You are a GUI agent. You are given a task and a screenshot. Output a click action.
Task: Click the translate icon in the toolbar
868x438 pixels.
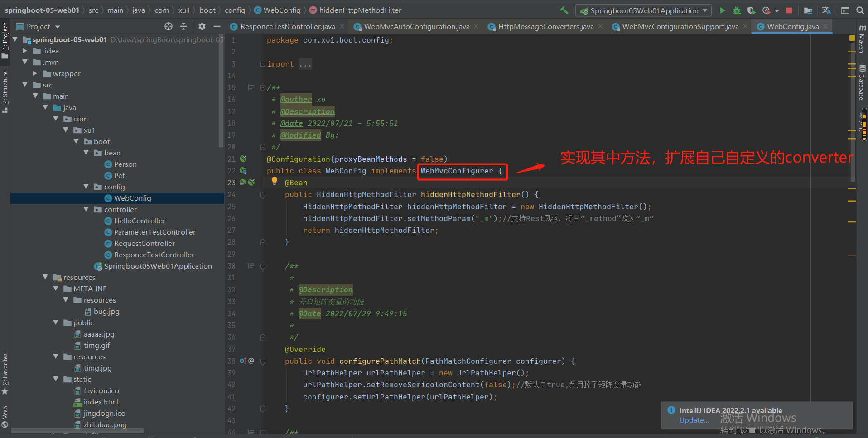(x=827, y=10)
